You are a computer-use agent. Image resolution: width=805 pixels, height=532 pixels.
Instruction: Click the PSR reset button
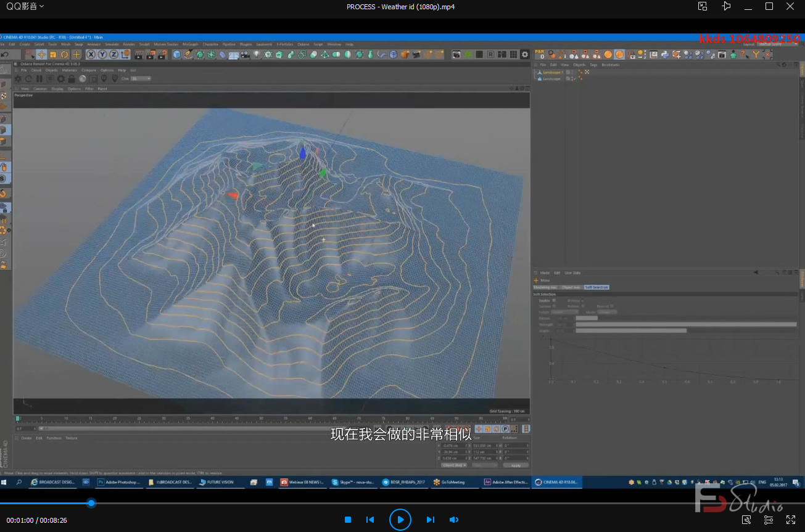[x=540, y=54]
